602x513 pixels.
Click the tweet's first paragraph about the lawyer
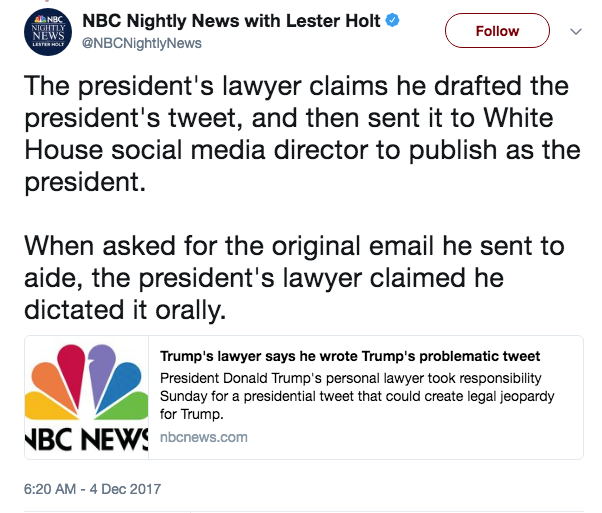click(302, 134)
